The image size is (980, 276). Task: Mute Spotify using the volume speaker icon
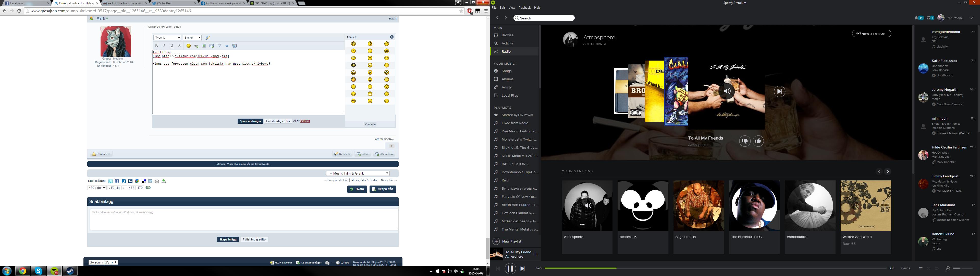(x=948, y=268)
